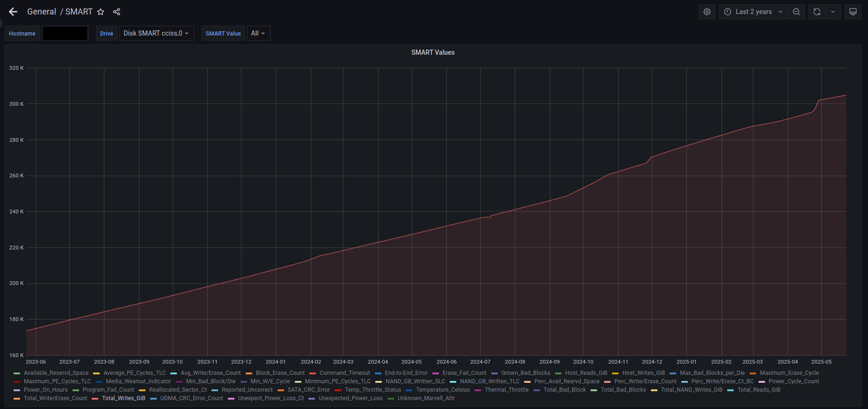Toggle Block_Erase_Count legend series
Viewport: 868px width, 409px height.
[280, 373]
